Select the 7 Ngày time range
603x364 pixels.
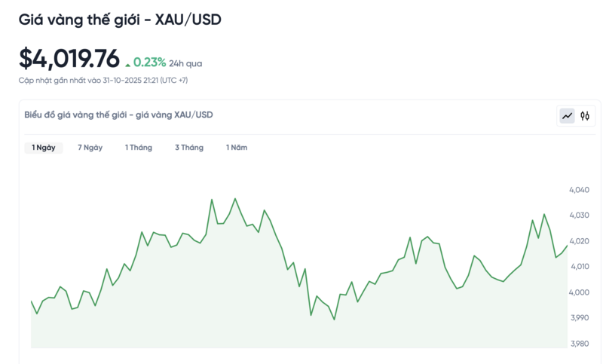(x=90, y=148)
